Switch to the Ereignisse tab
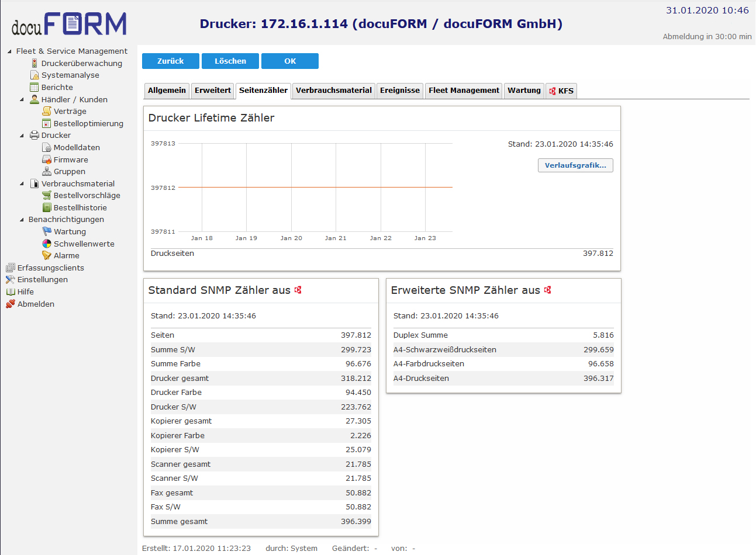 click(400, 91)
